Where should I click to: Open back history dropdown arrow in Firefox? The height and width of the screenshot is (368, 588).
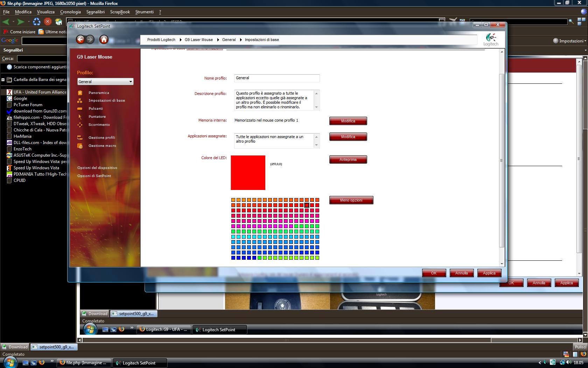13,22
